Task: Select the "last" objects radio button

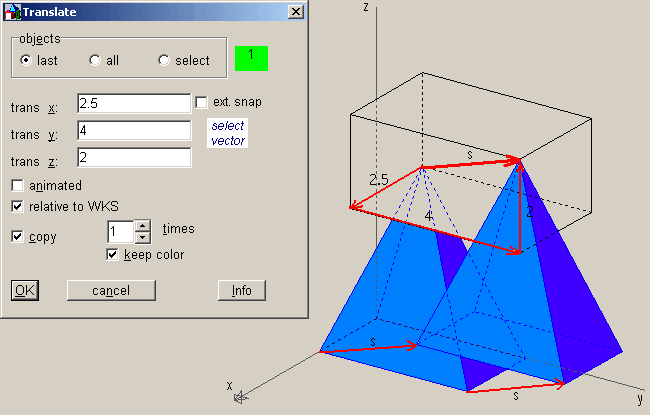Action: click(x=26, y=60)
